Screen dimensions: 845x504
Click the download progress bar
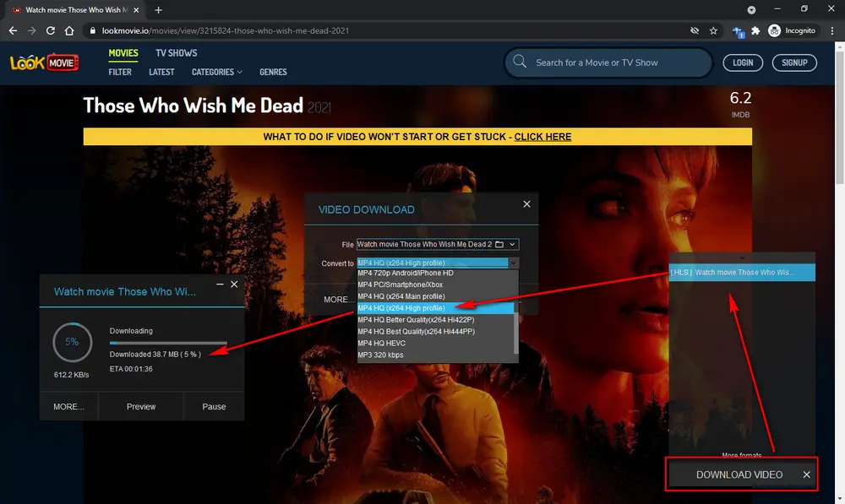tap(168, 343)
